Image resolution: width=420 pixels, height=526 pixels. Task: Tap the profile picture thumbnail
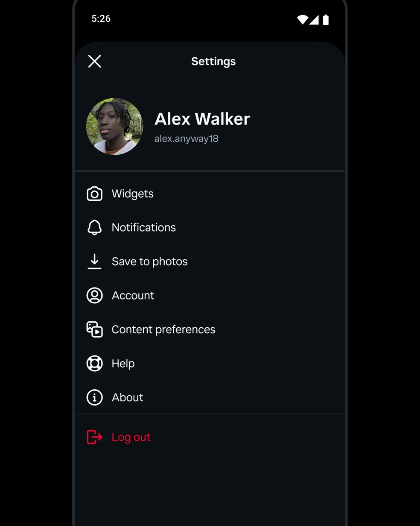[x=114, y=126]
